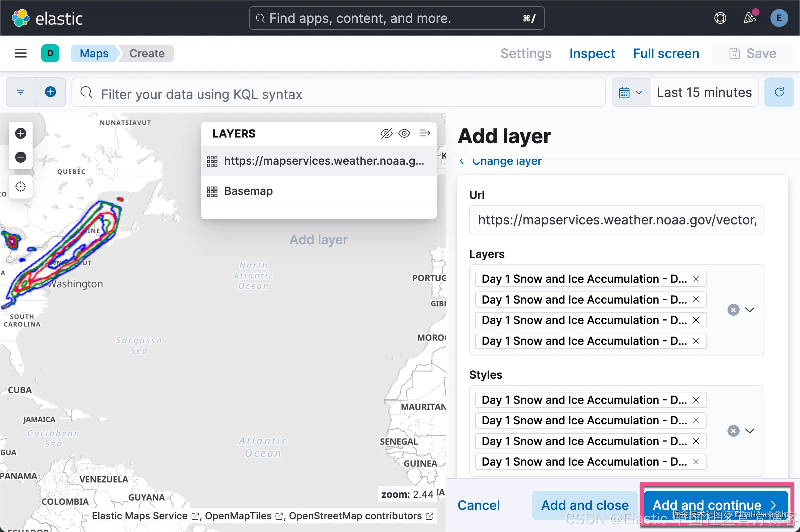Screen dimensions: 800x532
Task: Click the fit to data bounds icon
Action: click(21, 187)
